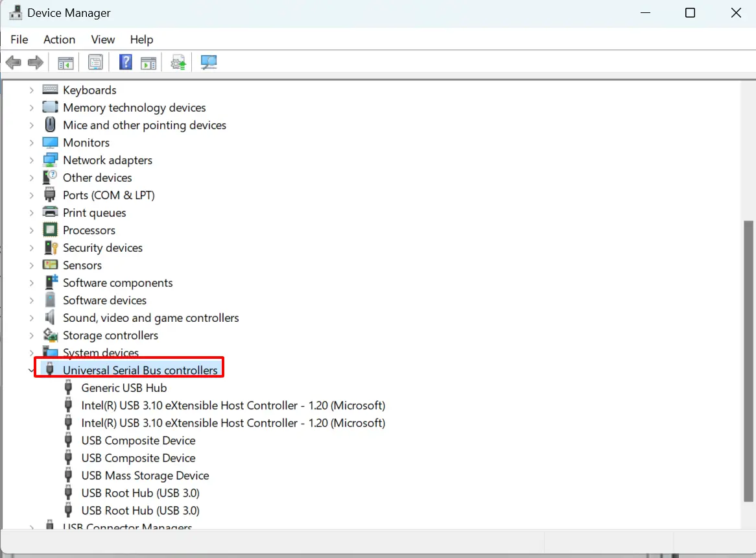Click the Print queues printer icon
Viewport: 756px width, 558px height.
pyautogui.click(x=50, y=212)
